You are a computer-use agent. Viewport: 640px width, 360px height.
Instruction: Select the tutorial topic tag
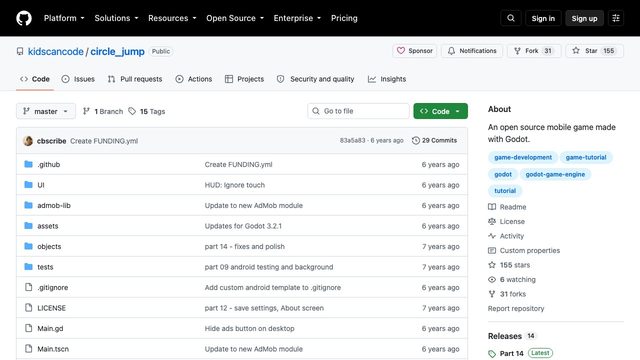505,191
